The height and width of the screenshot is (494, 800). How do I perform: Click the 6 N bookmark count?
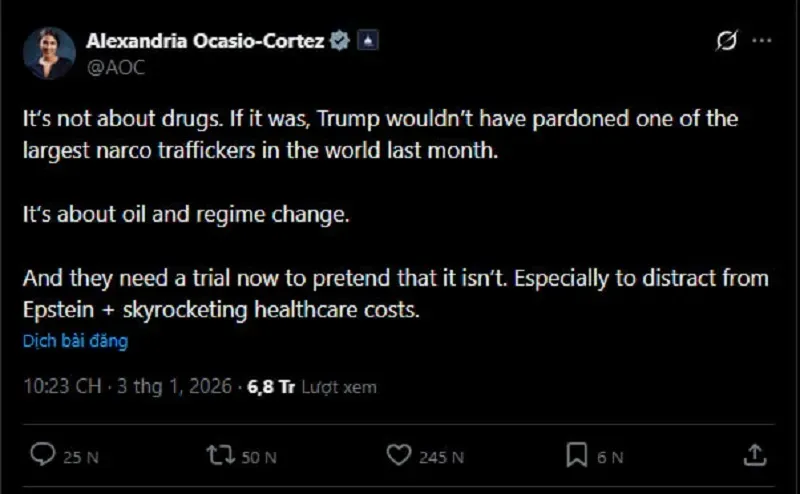pyautogui.click(x=610, y=457)
